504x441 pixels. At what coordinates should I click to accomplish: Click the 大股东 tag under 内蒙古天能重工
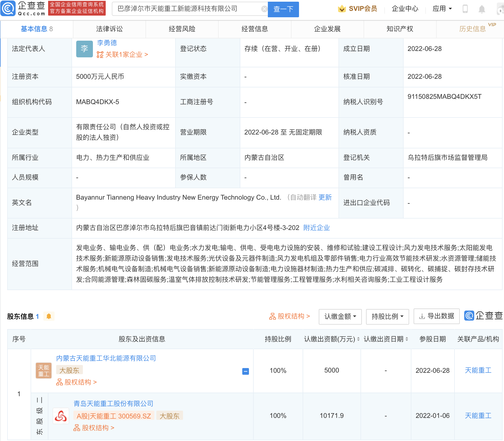point(69,370)
